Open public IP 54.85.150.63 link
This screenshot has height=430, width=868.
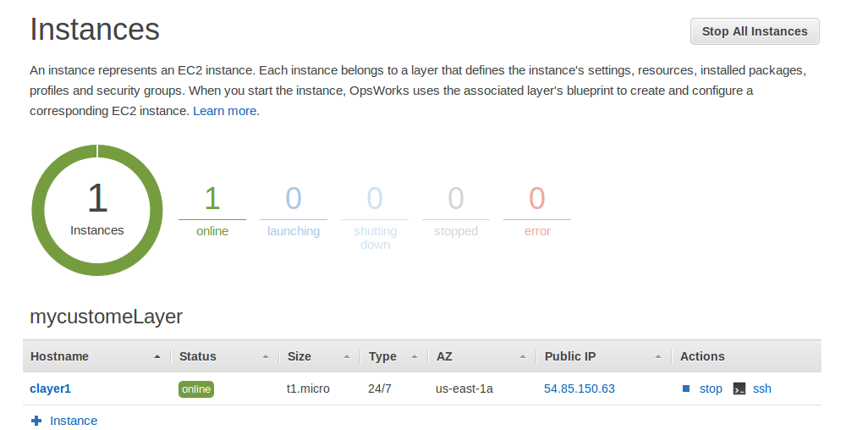(x=579, y=389)
